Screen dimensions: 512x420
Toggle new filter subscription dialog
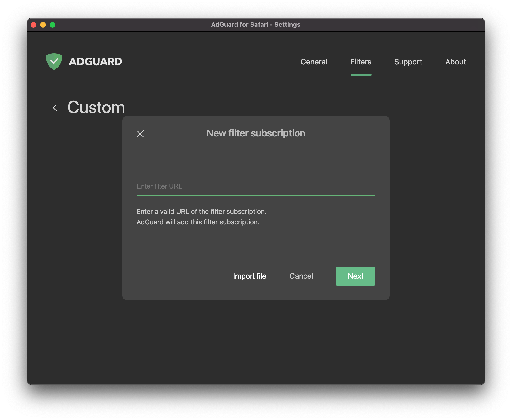(141, 133)
